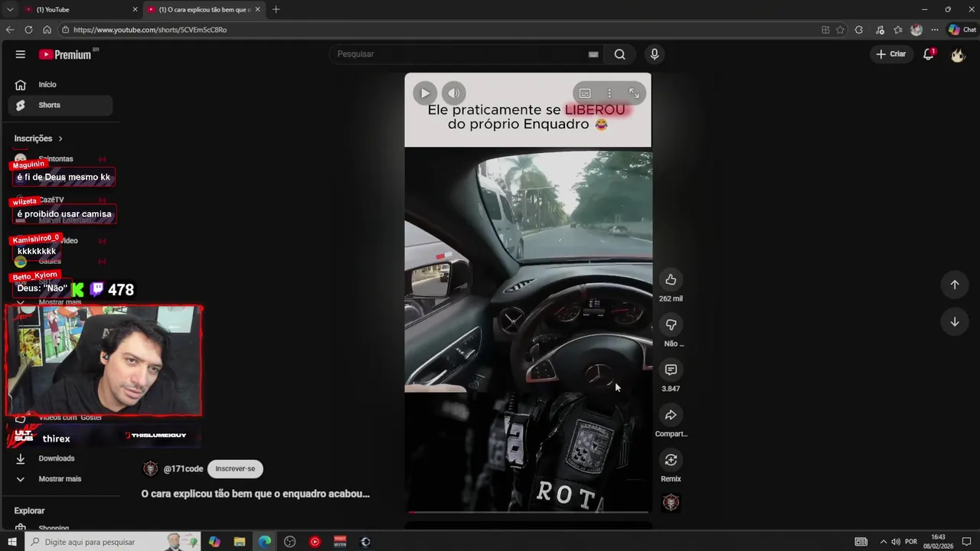Open File Explorer from the taskbar

[239, 542]
